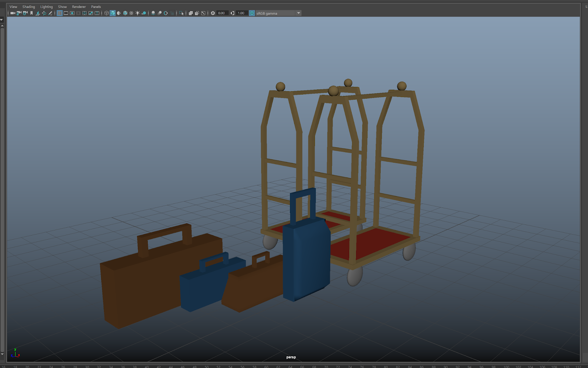This screenshot has width=588, height=368.
Task: Open Camera Attributes from panel toolbar
Action: point(25,13)
